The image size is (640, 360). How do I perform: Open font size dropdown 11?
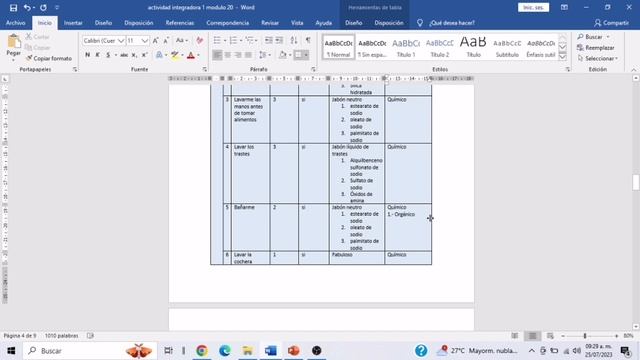[144, 41]
